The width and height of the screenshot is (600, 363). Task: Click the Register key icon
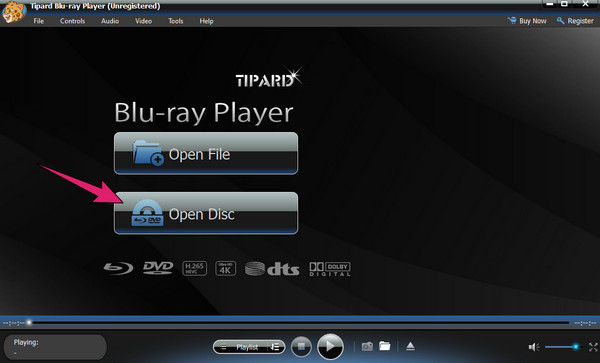(x=560, y=21)
